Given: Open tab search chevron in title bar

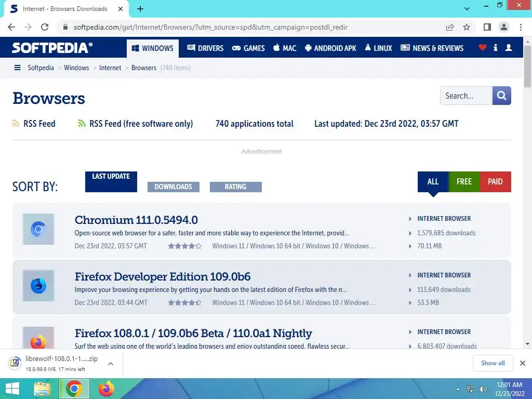Looking at the screenshot, I should pos(467,9).
